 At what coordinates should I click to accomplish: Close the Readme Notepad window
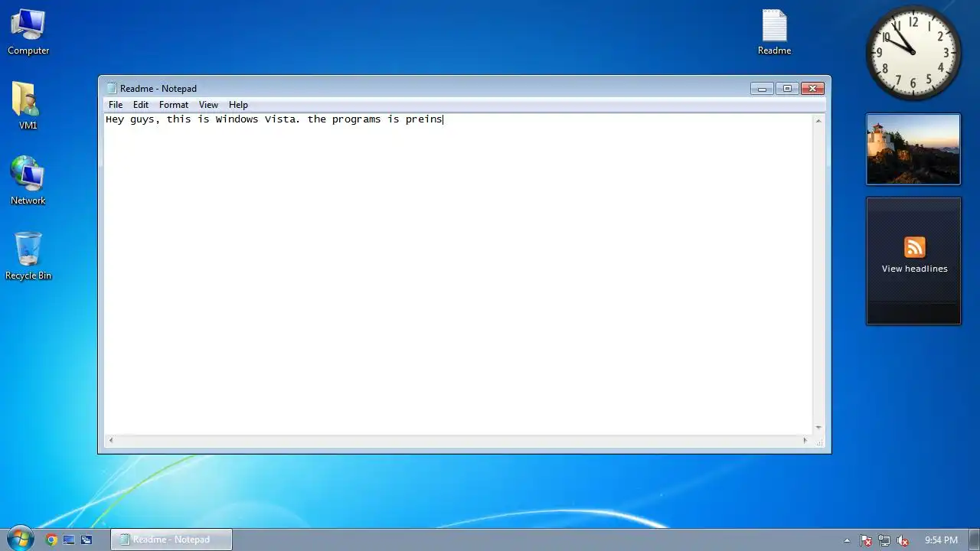812,88
